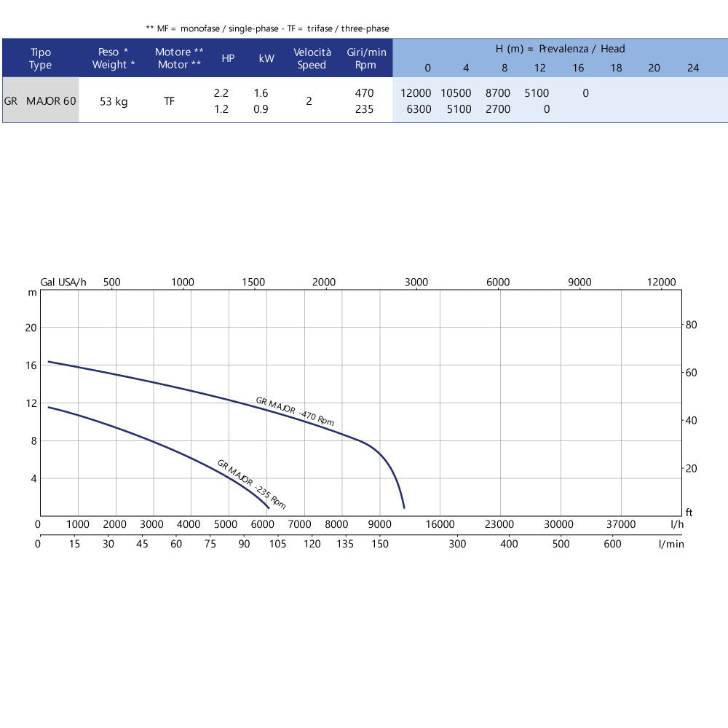Click the 16 m tick on left axis

[31, 365]
